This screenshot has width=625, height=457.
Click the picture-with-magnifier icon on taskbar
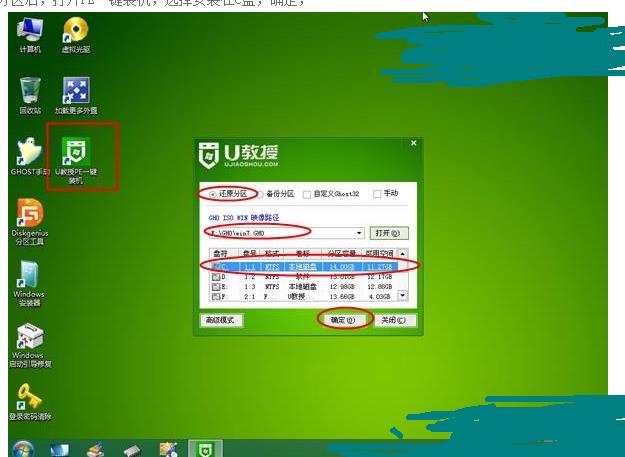168,449
